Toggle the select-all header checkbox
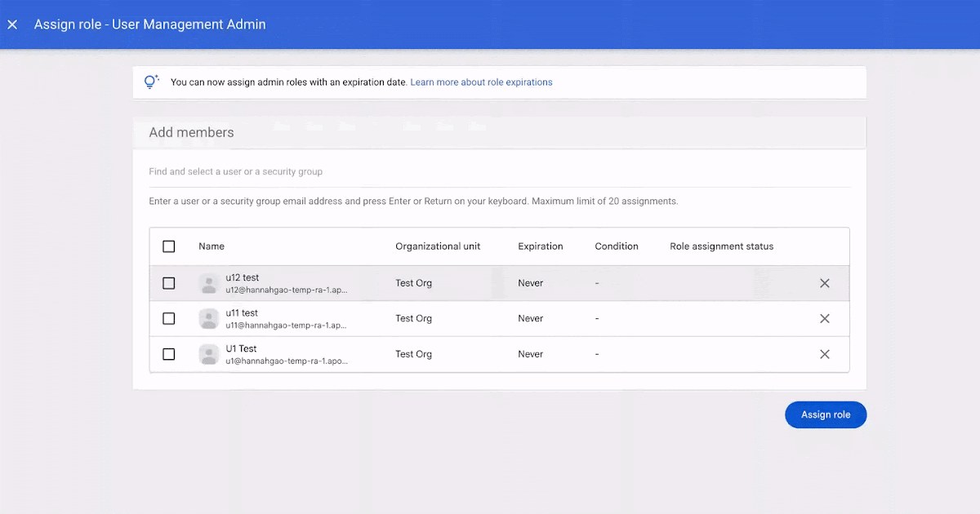980x514 pixels. pyautogui.click(x=169, y=246)
